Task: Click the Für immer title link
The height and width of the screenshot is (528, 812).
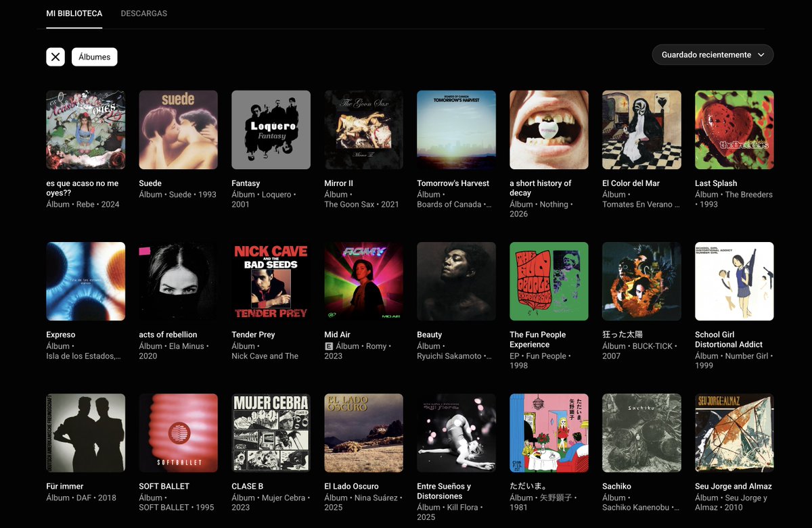Action: (x=66, y=486)
